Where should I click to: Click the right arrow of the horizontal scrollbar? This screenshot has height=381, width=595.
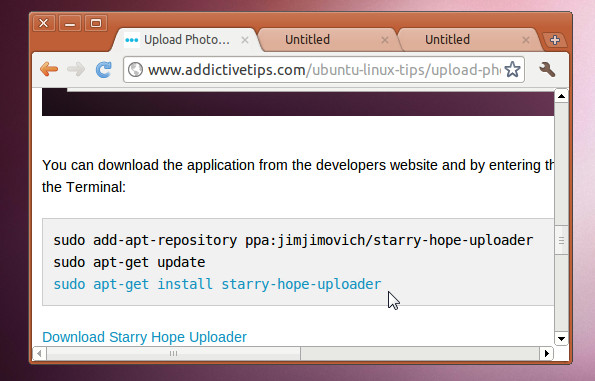[546, 354]
